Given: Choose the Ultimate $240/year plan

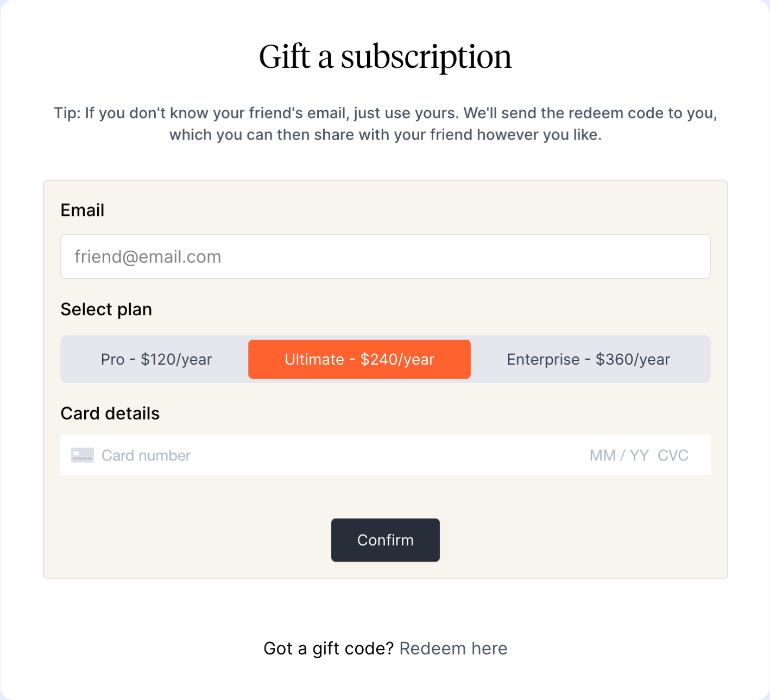Looking at the screenshot, I should point(359,359).
